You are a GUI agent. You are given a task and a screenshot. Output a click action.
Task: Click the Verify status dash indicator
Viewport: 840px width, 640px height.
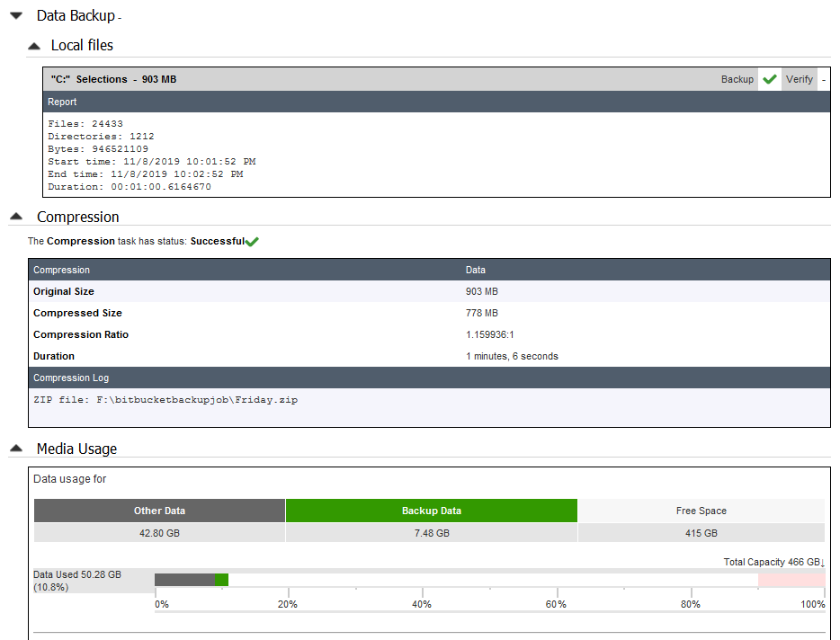823,79
